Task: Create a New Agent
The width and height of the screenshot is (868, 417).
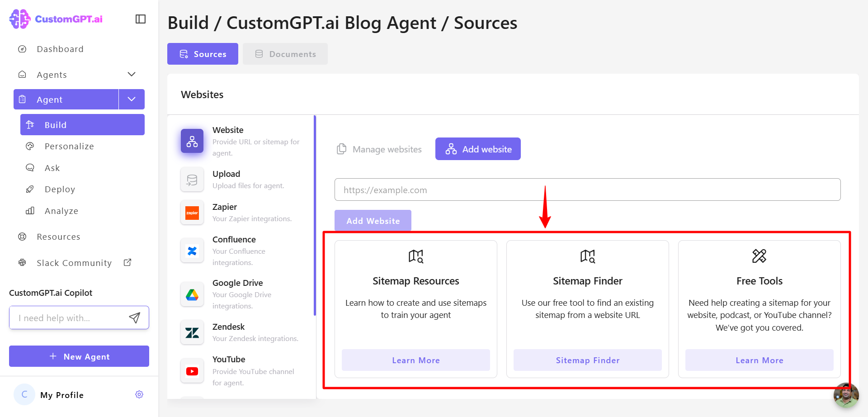Action: click(79, 356)
